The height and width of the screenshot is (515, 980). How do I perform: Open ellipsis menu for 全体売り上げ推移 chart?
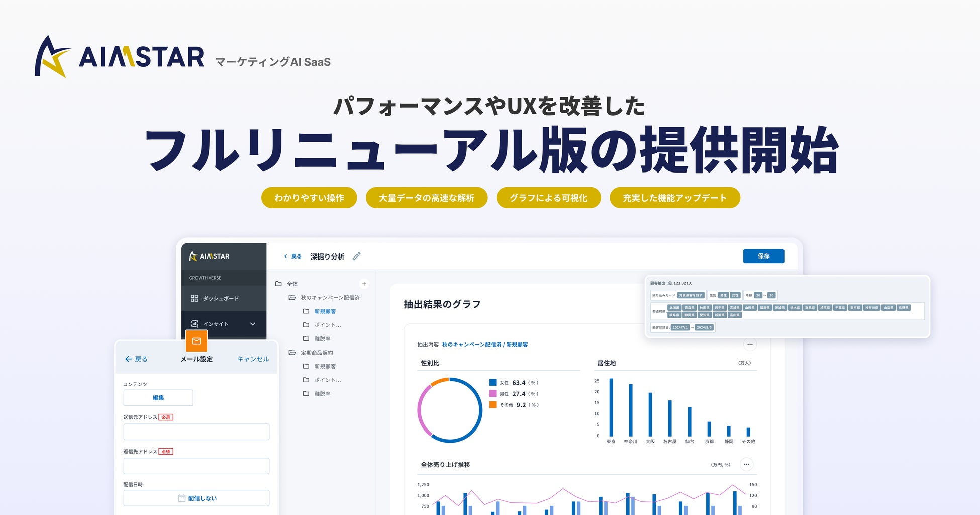point(746,464)
